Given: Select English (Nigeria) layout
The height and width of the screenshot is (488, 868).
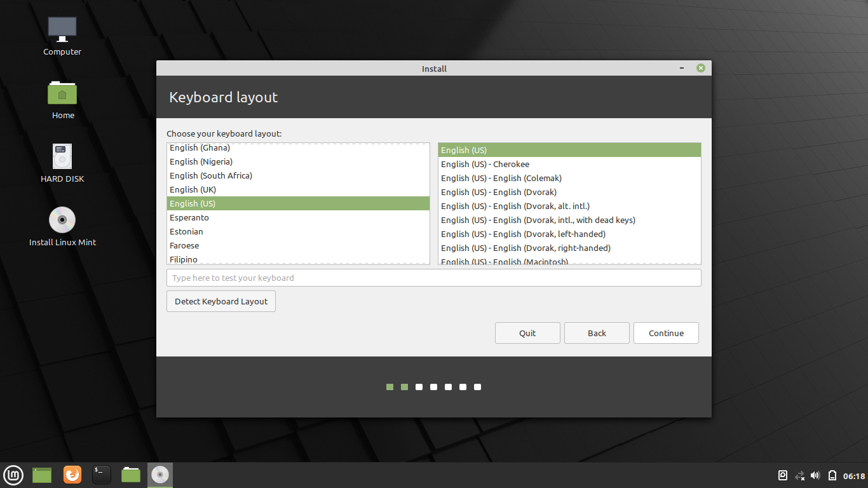Looking at the screenshot, I should coord(298,161).
